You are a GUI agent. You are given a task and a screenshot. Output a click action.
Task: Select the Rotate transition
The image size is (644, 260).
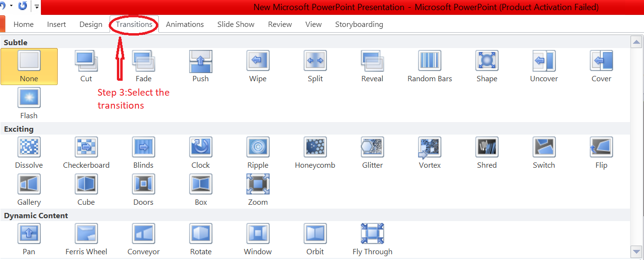[x=201, y=239]
